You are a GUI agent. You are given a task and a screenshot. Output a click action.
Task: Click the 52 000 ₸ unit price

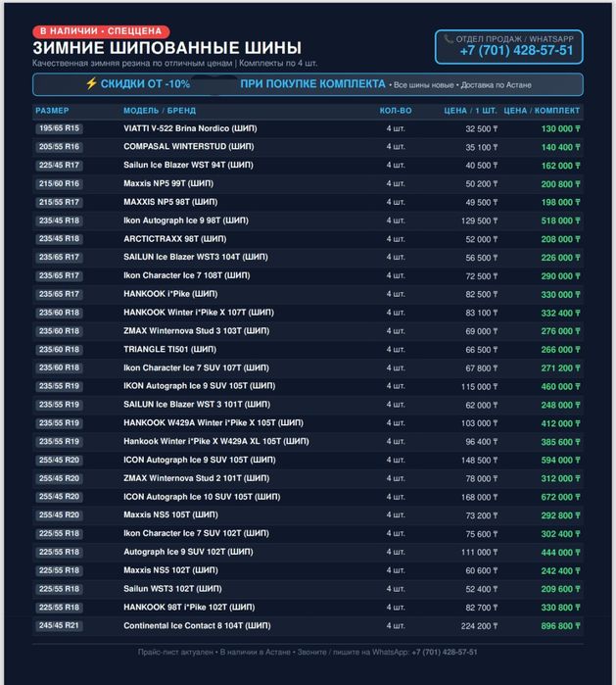(x=481, y=239)
